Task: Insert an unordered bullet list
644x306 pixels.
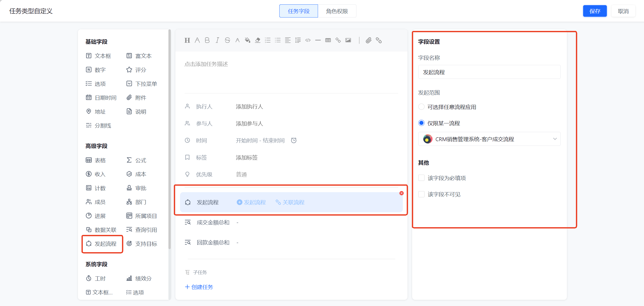Action: (x=278, y=40)
